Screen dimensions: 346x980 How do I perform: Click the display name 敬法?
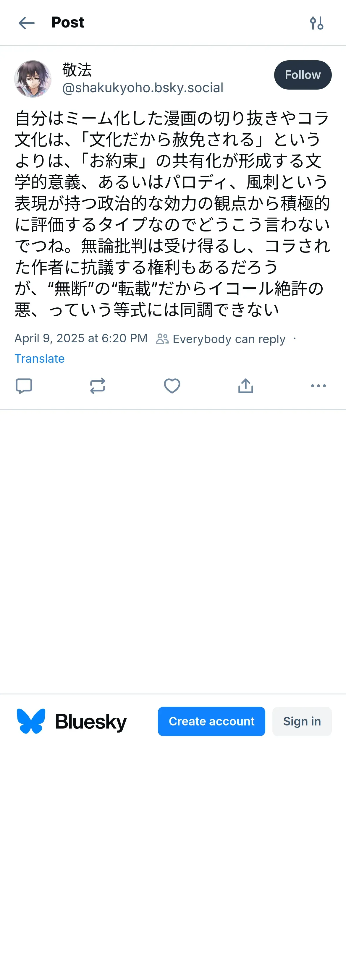(x=77, y=69)
